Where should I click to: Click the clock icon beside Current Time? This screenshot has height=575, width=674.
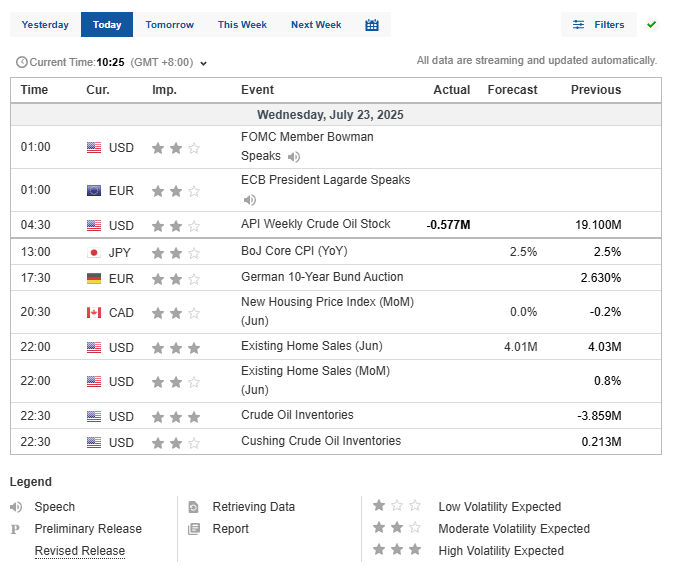[21, 62]
